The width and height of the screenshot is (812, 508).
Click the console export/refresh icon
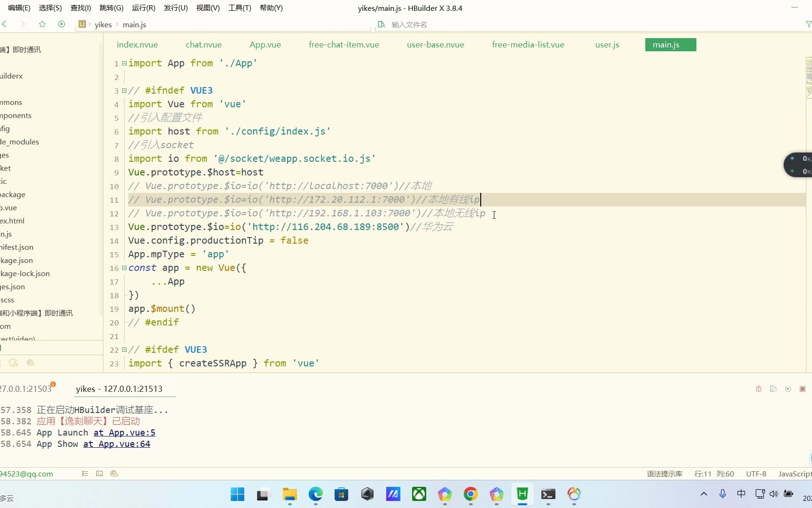[x=773, y=389]
